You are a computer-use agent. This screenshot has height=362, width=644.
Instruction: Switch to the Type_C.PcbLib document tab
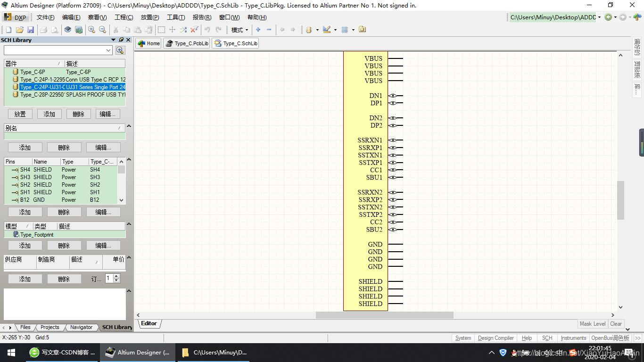click(x=187, y=43)
